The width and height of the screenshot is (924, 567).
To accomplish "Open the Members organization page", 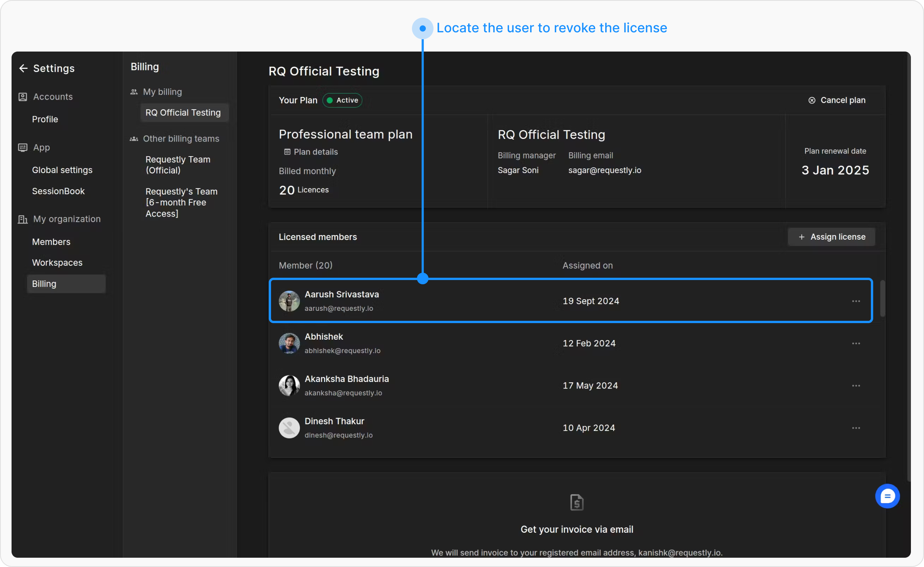I will click(51, 242).
